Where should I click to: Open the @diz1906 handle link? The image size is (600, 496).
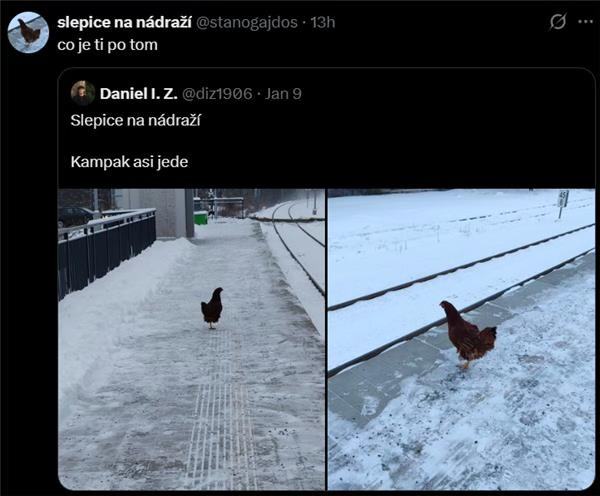217,94
